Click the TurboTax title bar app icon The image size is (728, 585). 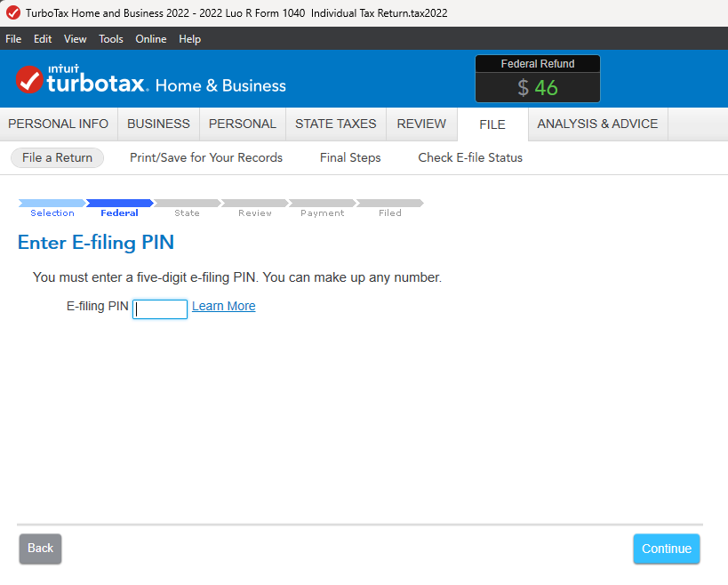click(13, 12)
